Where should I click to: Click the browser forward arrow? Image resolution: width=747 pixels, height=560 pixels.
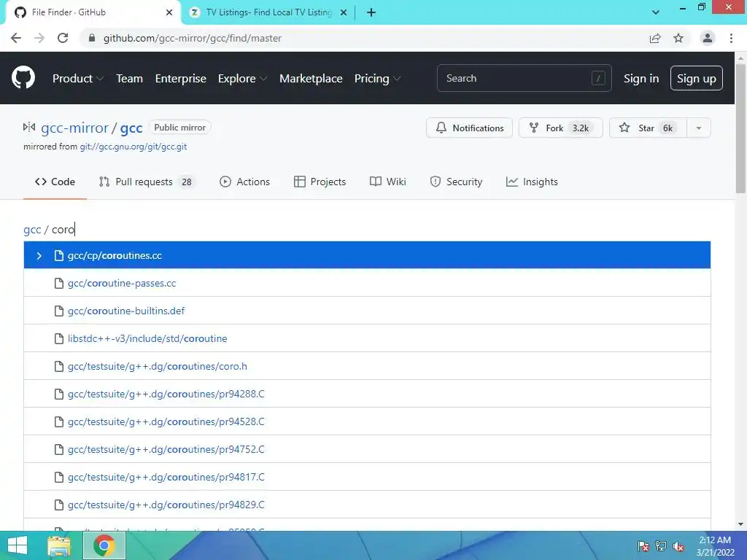pyautogui.click(x=39, y=38)
